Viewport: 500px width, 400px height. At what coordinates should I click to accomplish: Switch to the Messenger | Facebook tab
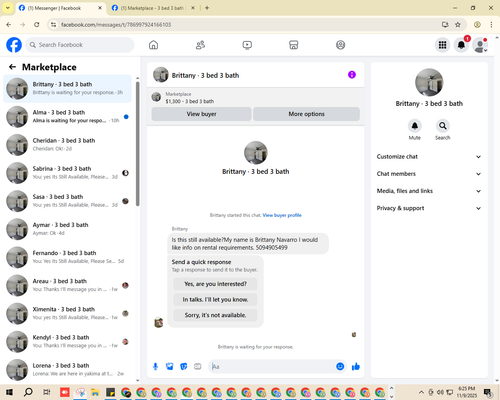tap(61, 8)
